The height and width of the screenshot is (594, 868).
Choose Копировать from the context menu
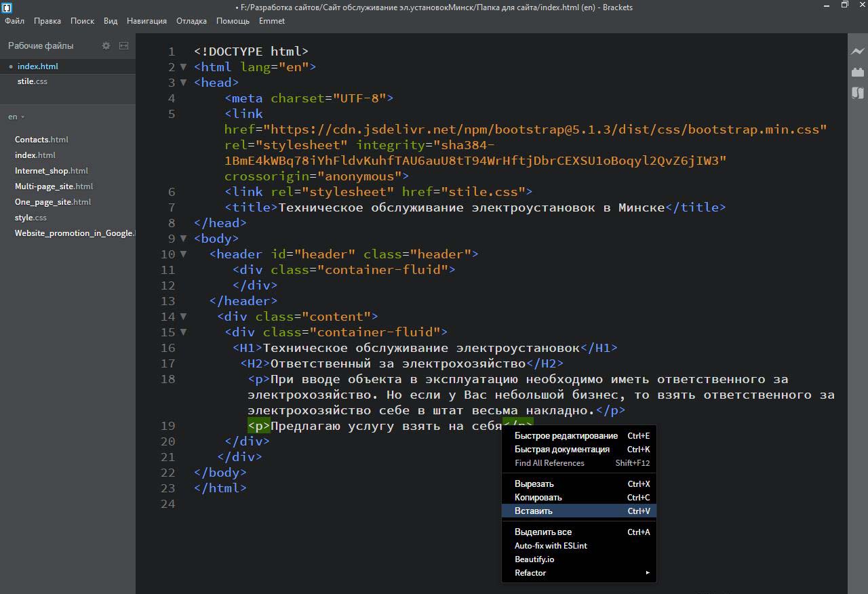click(538, 498)
